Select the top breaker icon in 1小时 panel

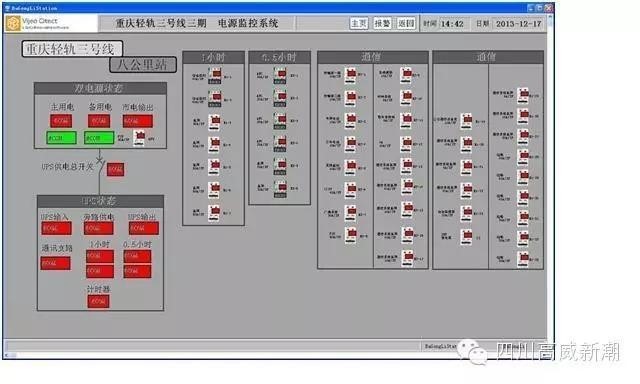[215, 76]
